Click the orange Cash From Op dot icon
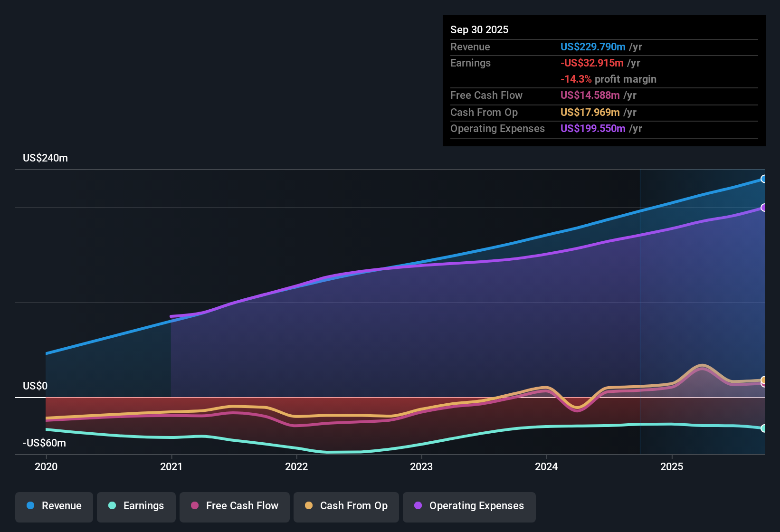The width and height of the screenshot is (780, 532). point(308,506)
